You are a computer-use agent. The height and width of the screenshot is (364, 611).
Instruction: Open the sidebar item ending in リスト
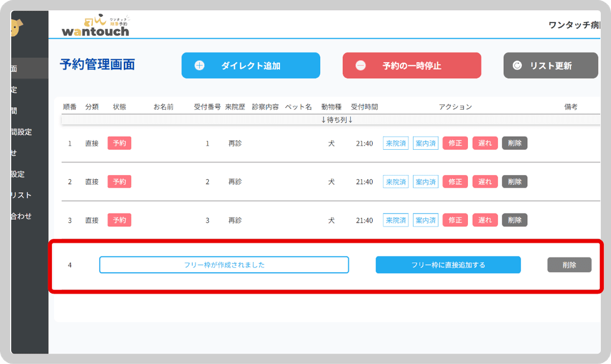pyautogui.click(x=20, y=196)
